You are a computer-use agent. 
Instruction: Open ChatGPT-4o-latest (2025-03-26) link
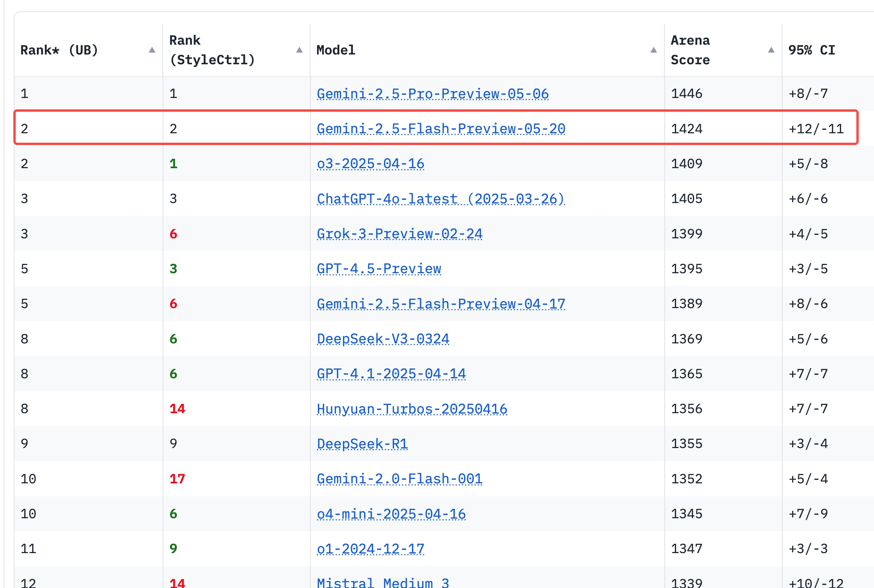441,199
